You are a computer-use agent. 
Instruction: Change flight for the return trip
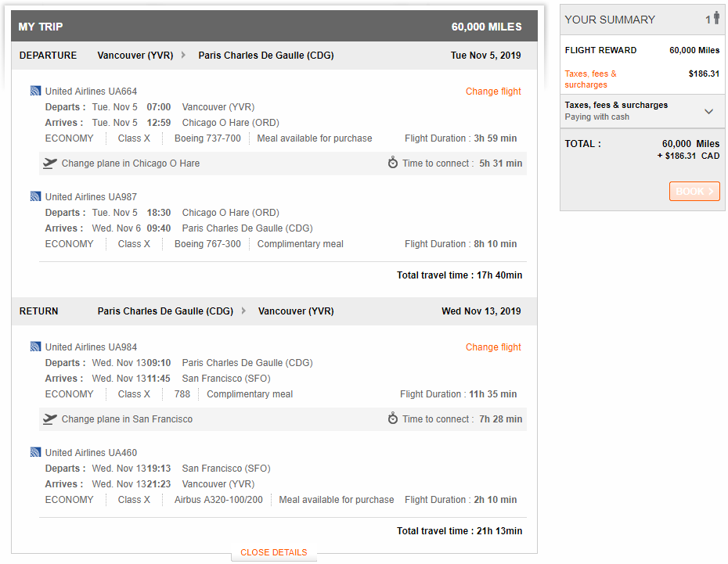click(x=493, y=347)
